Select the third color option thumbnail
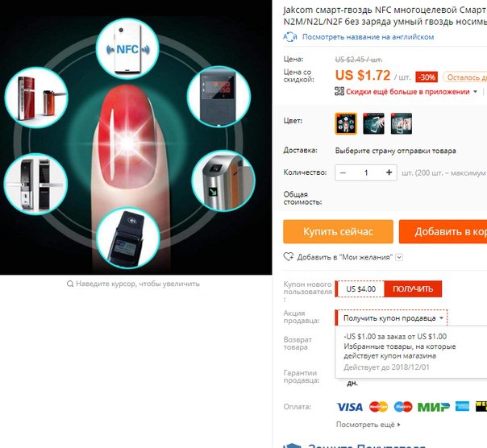This screenshot has width=487, height=448. pyautogui.click(x=402, y=123)
